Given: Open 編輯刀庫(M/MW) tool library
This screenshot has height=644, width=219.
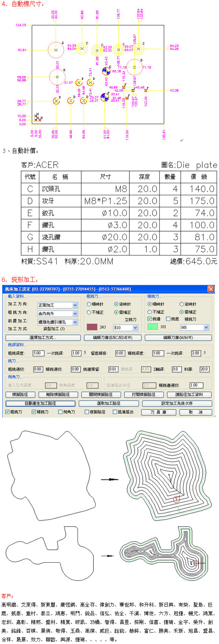Looking at the screenshot, I should [x=178, y=338].
